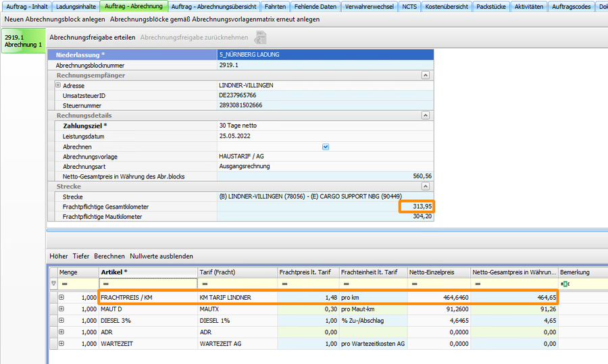Collapse the Rechnungsdetails section
Screen dimensions: 608x364
point(425,116)
